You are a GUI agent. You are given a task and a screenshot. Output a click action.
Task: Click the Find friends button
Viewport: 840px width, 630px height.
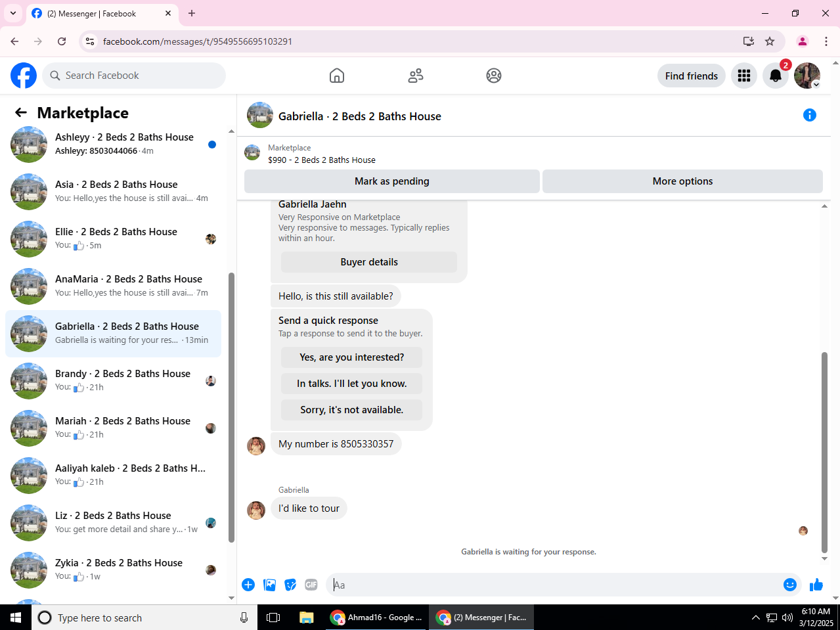pos(692,76)
